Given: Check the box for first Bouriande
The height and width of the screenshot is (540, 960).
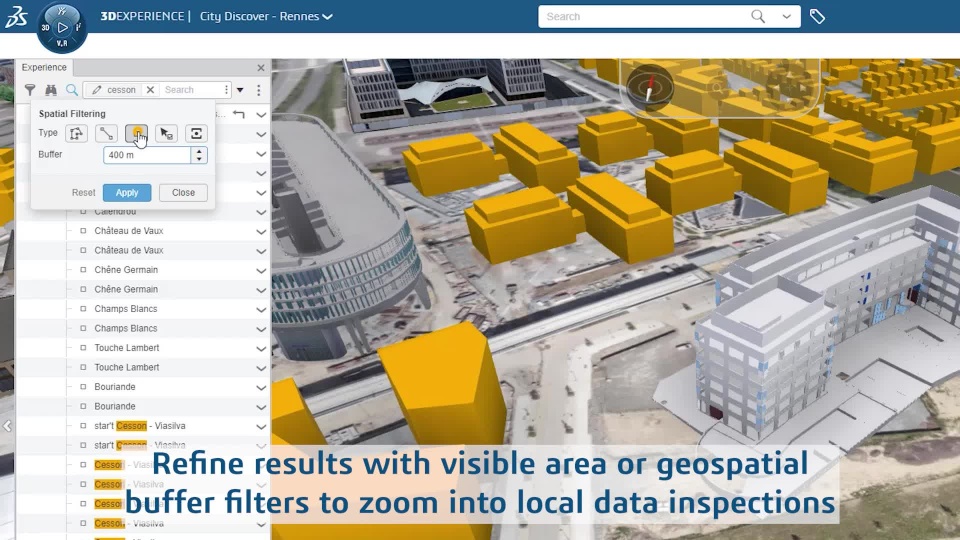Looking at the screenshot, I should (x=83, y=387).
